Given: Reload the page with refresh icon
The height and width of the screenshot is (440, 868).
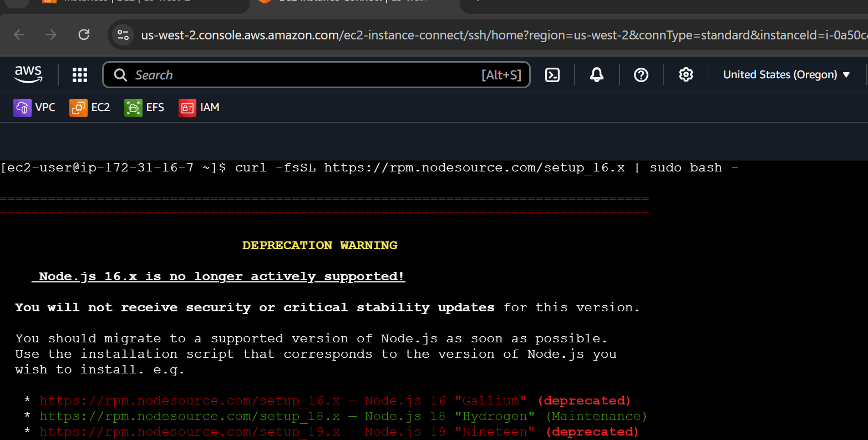Looking at the screenshot, I should point(84,35).
